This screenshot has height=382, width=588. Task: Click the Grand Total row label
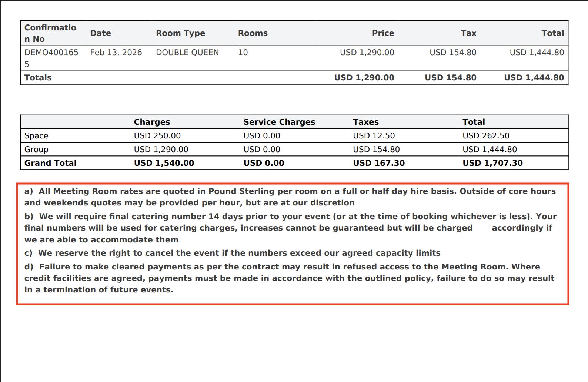50,163
